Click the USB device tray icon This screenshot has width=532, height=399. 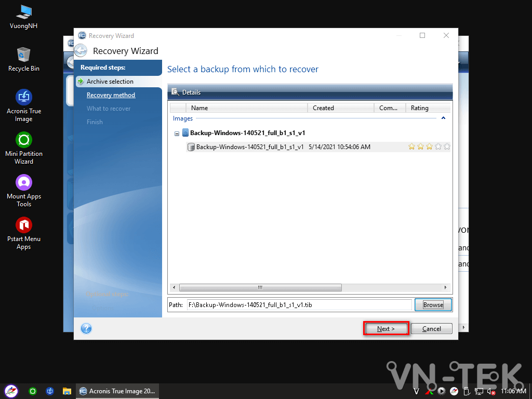tap(467, 392)
